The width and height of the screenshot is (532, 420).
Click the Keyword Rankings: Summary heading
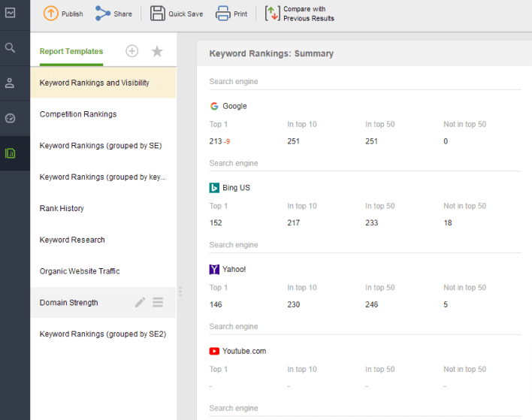(271, 53)
